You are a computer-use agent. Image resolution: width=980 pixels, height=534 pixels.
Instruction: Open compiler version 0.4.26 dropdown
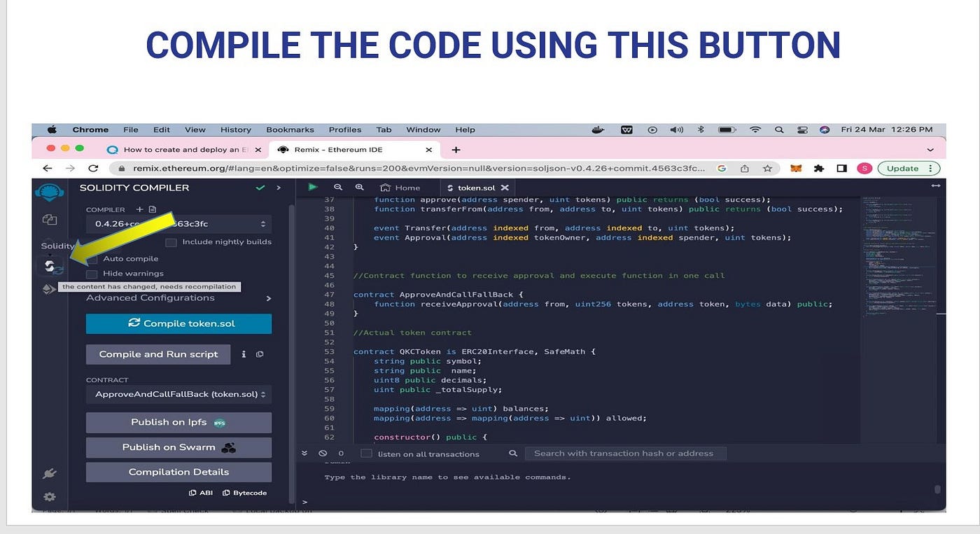click(x=178, y=224)
